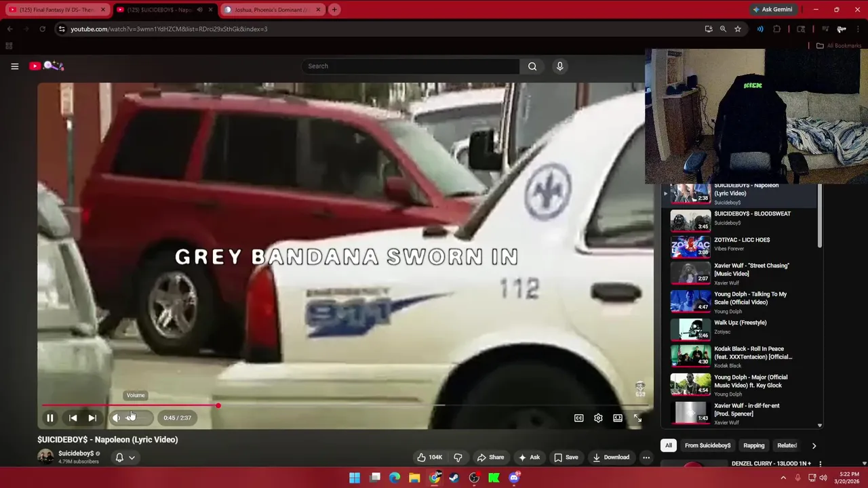Skip to the next video
868x488 pixels.
pyautogui.click(x=92, y=418)
